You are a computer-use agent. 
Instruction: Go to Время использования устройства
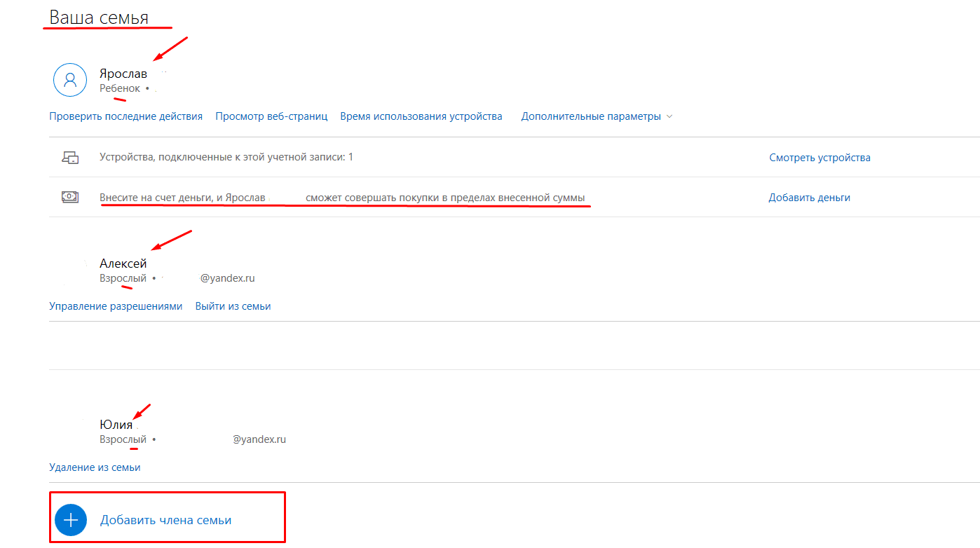[x=421, y=116]
